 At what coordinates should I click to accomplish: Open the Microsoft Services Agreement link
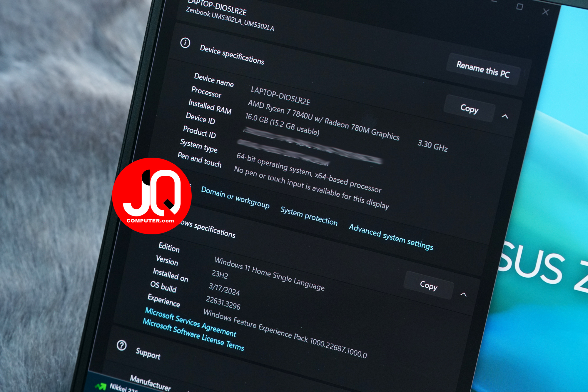[x=191, y=322]
